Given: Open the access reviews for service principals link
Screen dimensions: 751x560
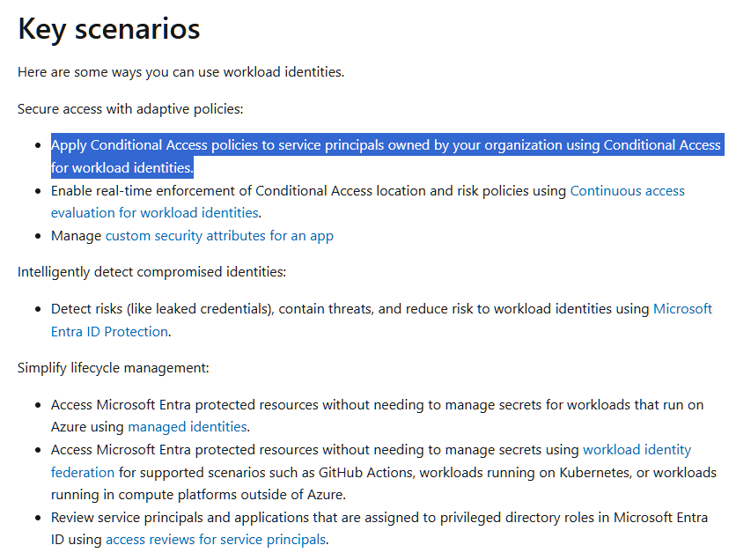Looking at the screenshot, I should [x=217, y=539].
